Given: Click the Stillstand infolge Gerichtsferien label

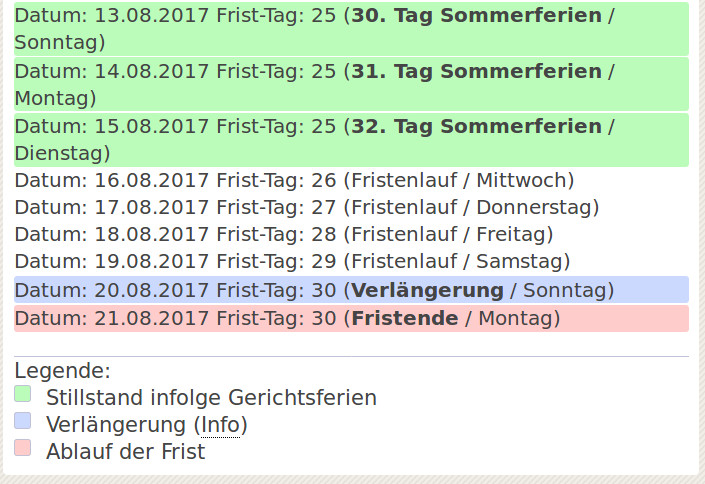Looking at the screenshot, I should (211, 398).
